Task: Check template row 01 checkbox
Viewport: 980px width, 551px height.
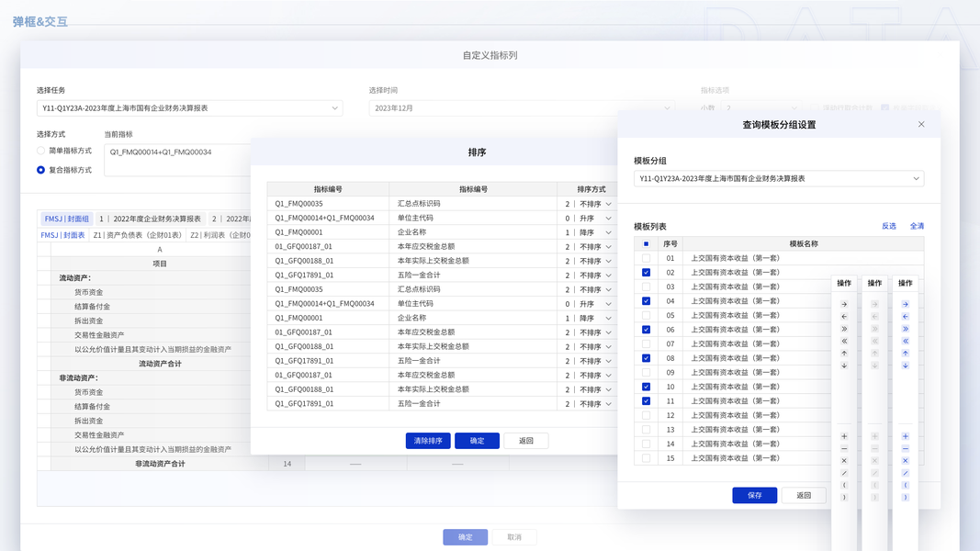Action: [646, 258]
